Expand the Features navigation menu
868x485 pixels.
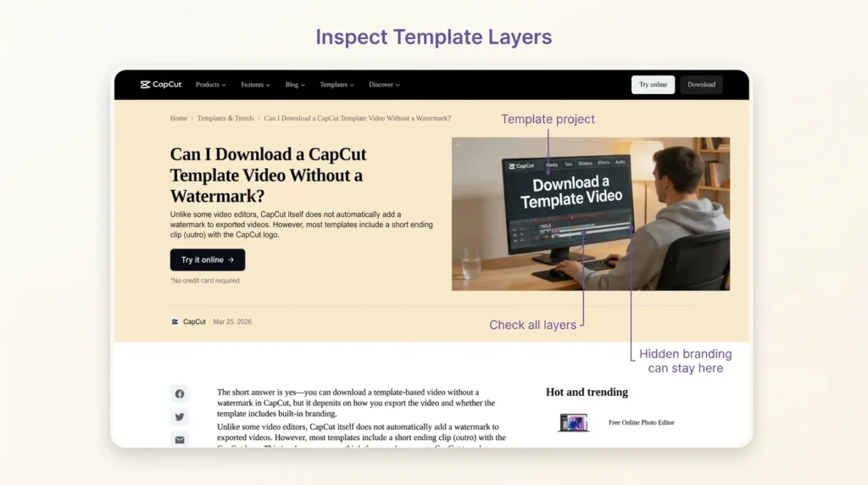click(x=255, y=85)
